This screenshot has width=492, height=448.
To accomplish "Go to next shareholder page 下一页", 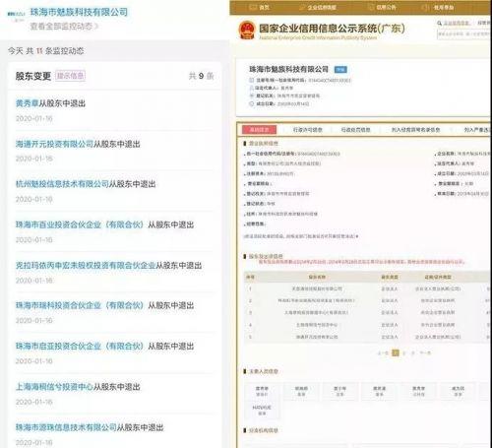I will point(425,353).
